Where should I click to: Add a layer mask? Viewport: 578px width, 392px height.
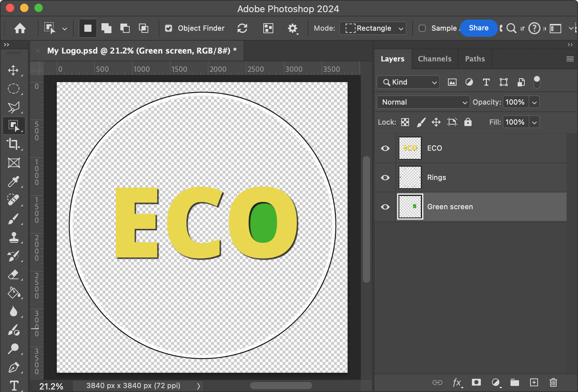476,382
